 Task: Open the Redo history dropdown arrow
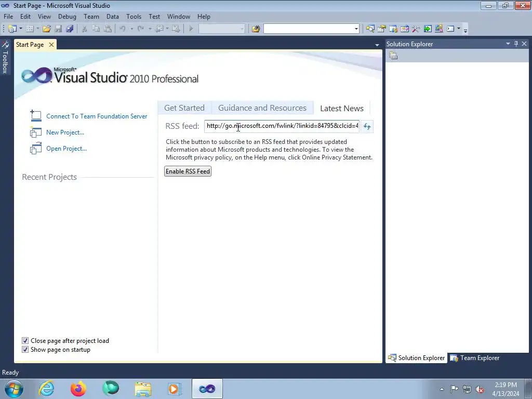(x=150, y=29)
